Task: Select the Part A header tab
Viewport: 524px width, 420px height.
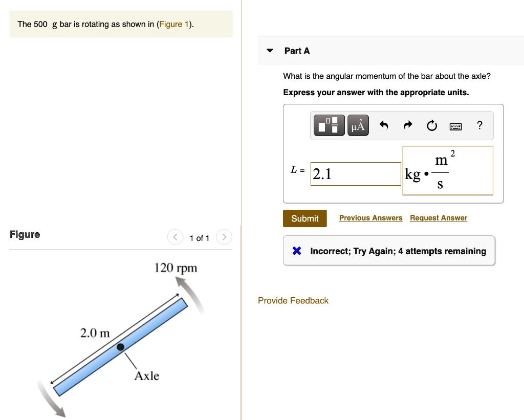Action: point(297,51)
